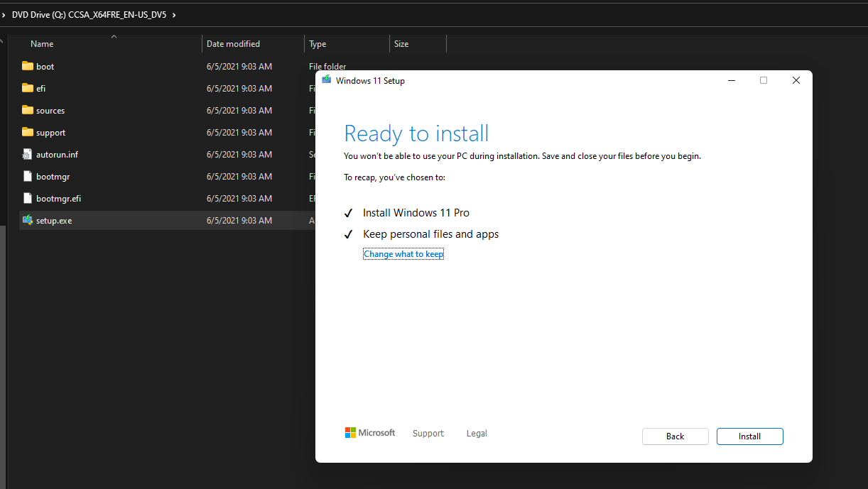Click the sources folder icon
Viewport: 868px width, 489px height.
(x=28, y=110)
